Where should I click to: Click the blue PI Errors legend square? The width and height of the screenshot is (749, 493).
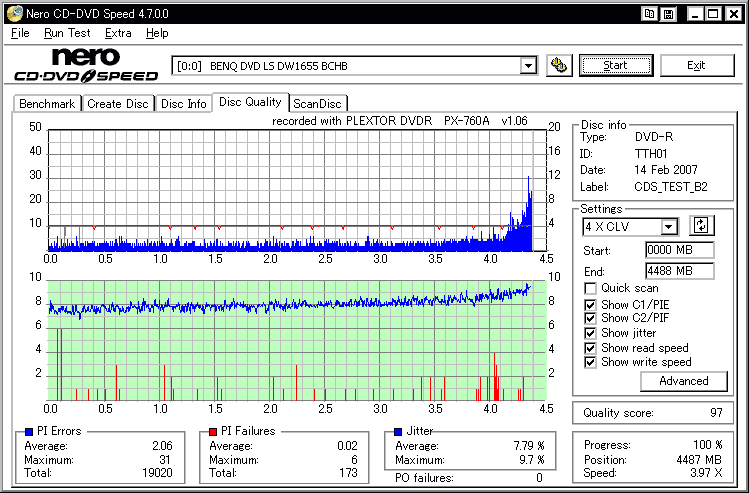click(x=29, y=432)
